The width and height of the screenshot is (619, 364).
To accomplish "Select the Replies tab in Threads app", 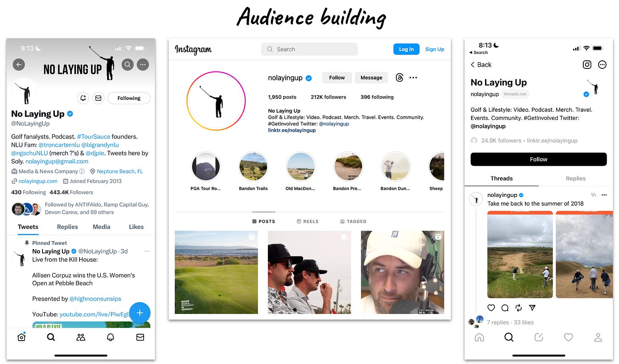I will pos(576,179).
